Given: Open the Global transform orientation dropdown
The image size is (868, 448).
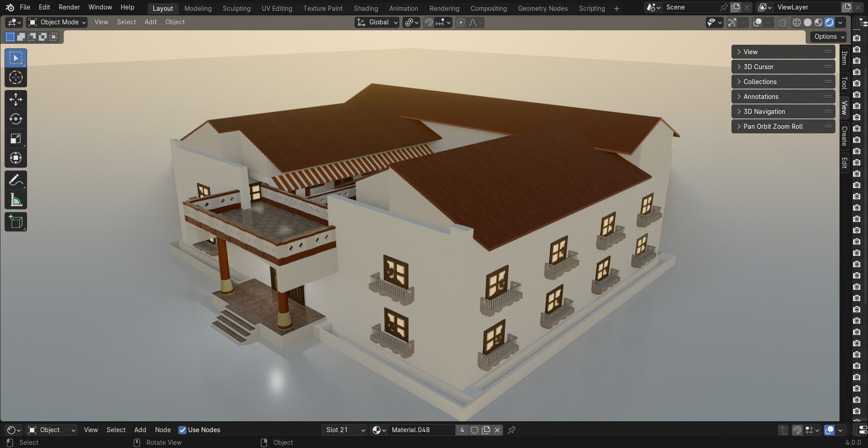Looking at the screenshot, I should (x=377, y=22).
